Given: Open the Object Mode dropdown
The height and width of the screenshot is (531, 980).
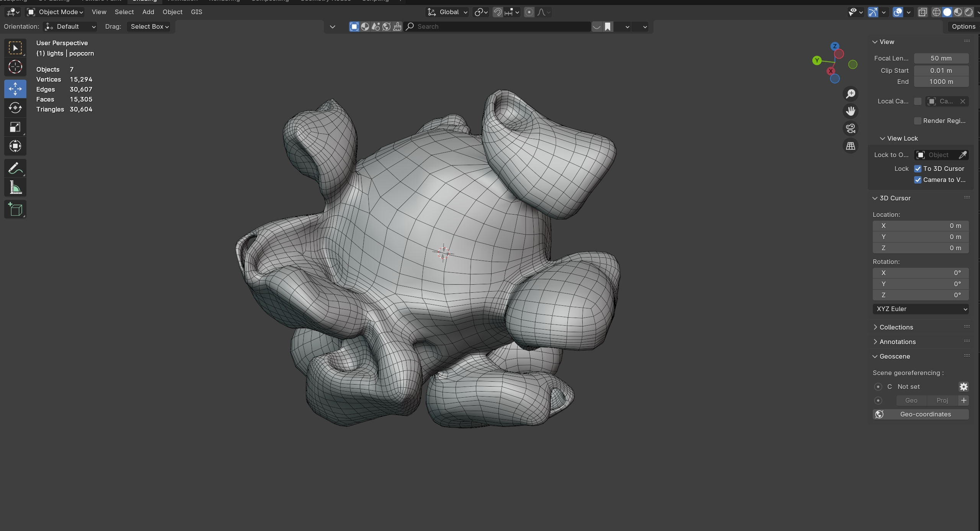Looking at the screenshot, I should pos(56,12).
